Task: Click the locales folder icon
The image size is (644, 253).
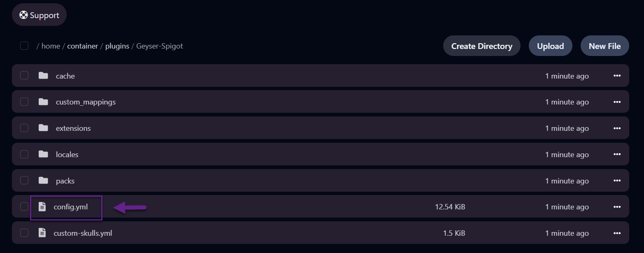Action: coord(43,154)
